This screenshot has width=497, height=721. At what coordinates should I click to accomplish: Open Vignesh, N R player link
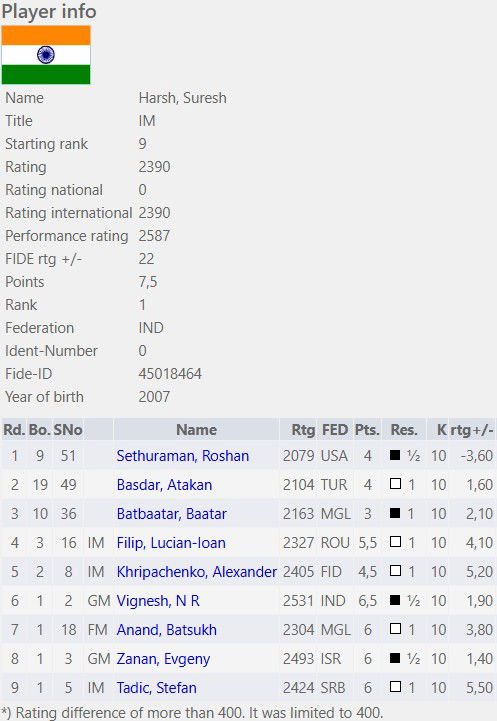pyautogui.click(x=158, y=601)
